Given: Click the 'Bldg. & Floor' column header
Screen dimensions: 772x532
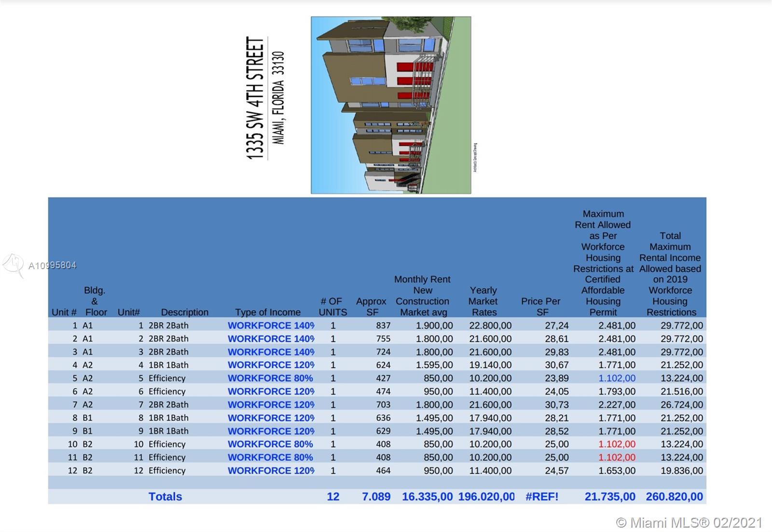Looking at the screenshot, I should [95, 301].
